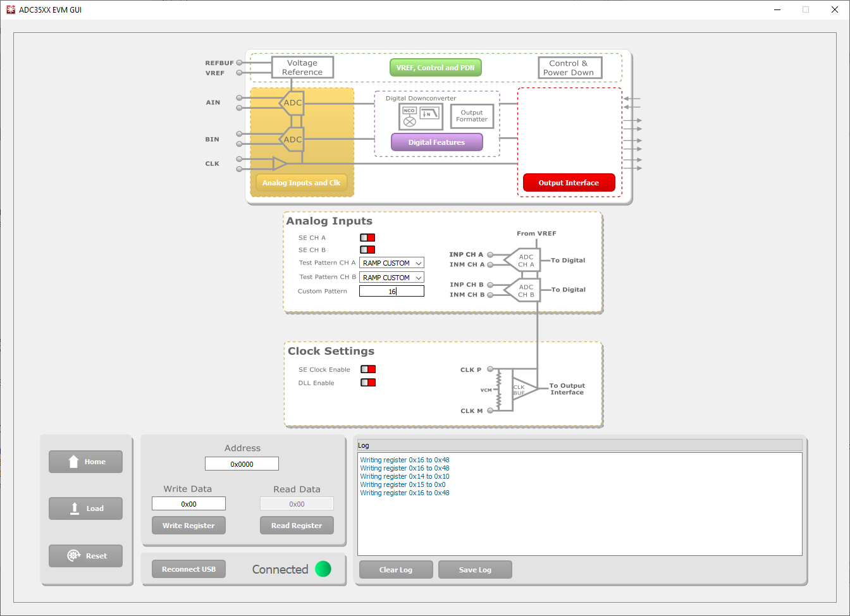850x616 pixels.
Task: Click the decimation filter icon in Digital Downconverter
Action: (x=429, y=113)
